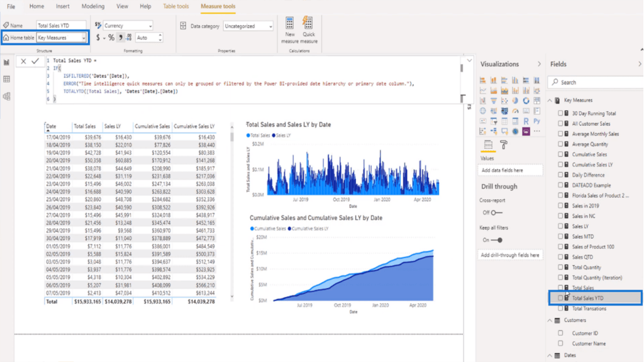Select the line chart visual
644x362 pixels.
(482, 90)
